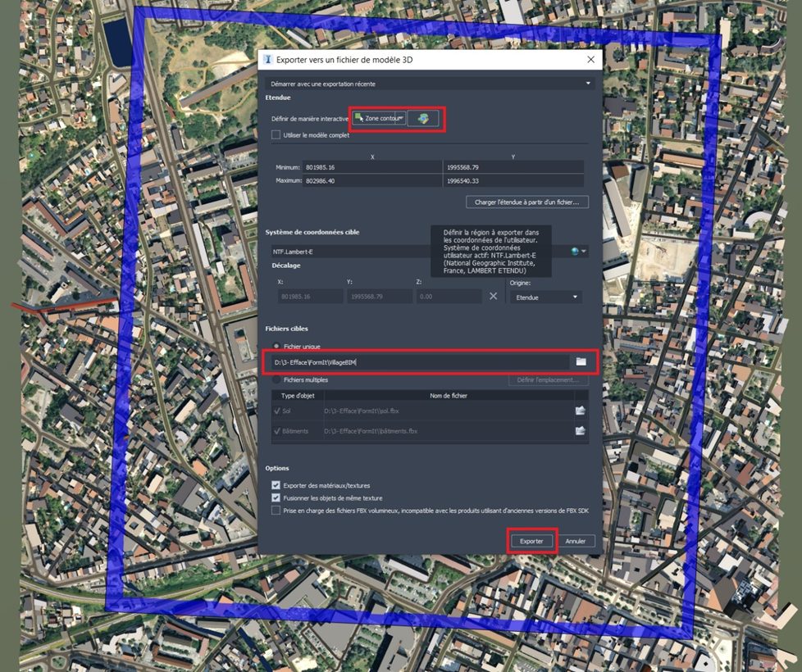
Task: Click the map extent icon beside Zone contour
Action: click(x=423, y=119)
